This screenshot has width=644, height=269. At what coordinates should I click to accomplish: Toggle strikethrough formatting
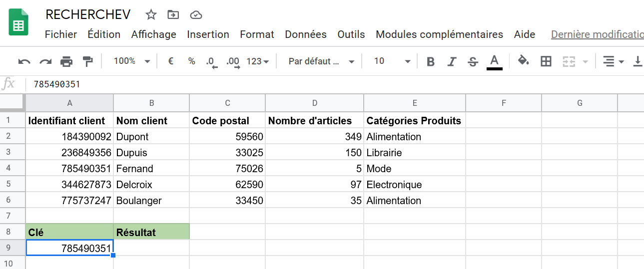point(473,61)
